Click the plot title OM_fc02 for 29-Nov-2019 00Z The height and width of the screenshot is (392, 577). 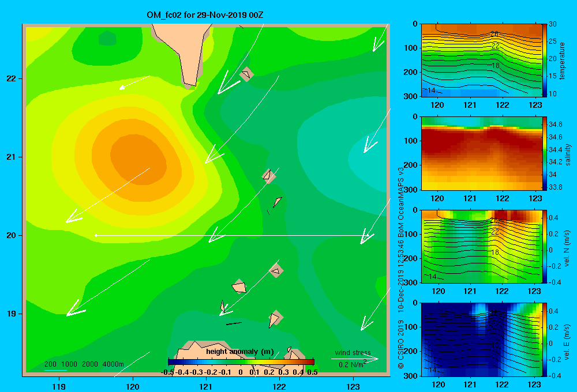205,15
